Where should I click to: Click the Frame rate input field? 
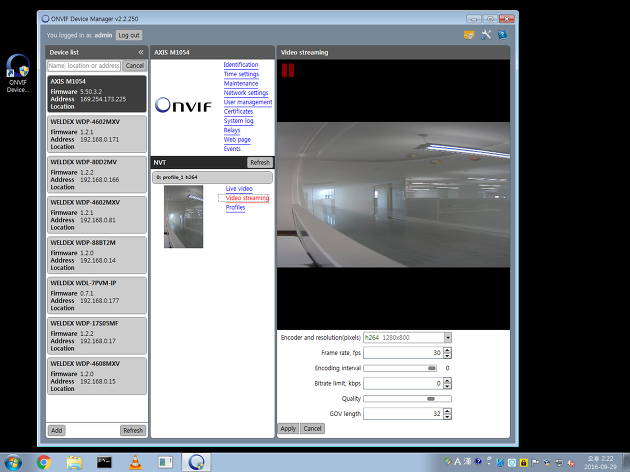(403, 353)
